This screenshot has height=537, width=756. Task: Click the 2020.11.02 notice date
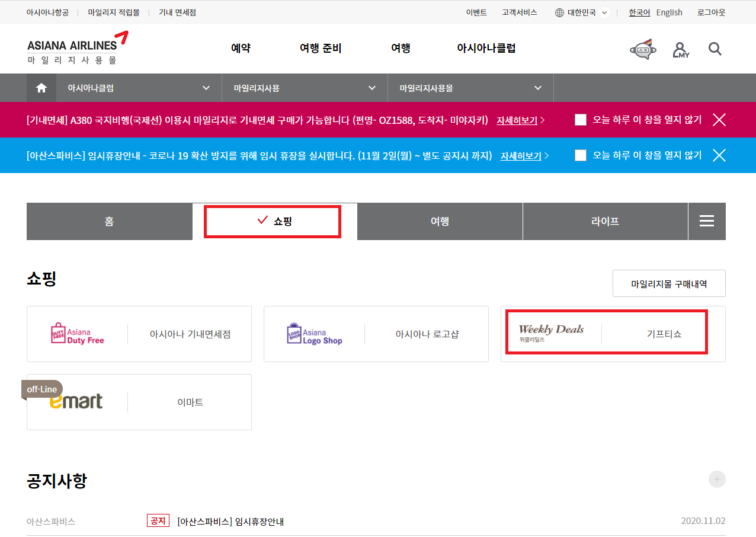pos(703,522)
